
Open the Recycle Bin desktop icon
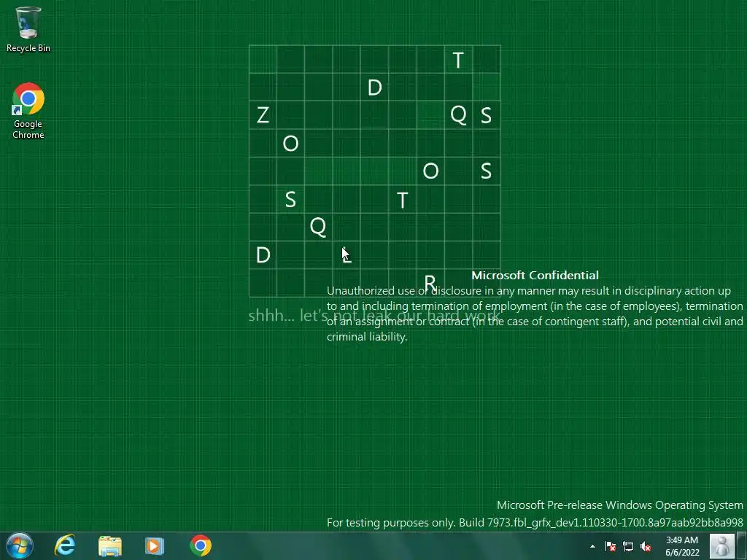pos(28,29)
